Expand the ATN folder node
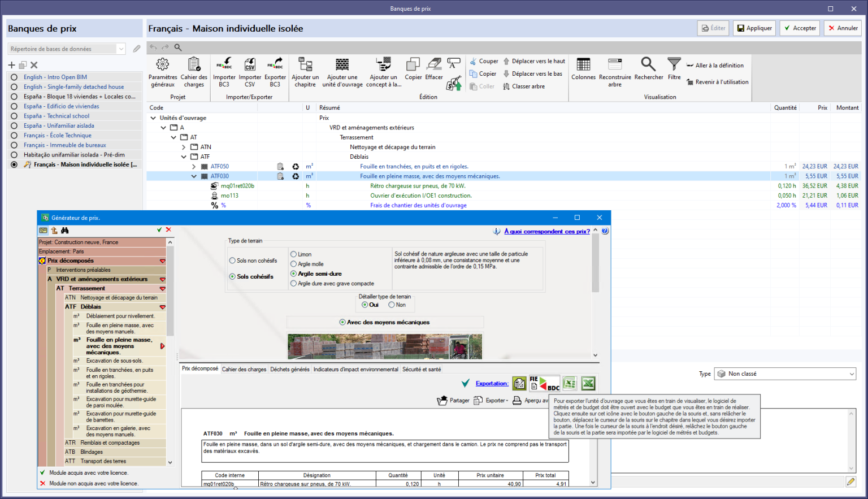This screenshot has height=499, width=868. click(x=184, y=147)
